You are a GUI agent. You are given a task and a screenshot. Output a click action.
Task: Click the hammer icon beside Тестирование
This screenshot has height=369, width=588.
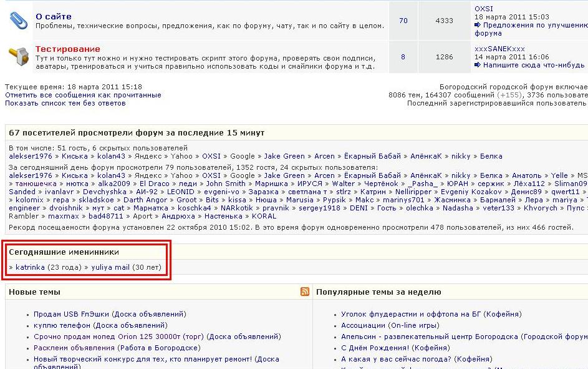(17, 56)
